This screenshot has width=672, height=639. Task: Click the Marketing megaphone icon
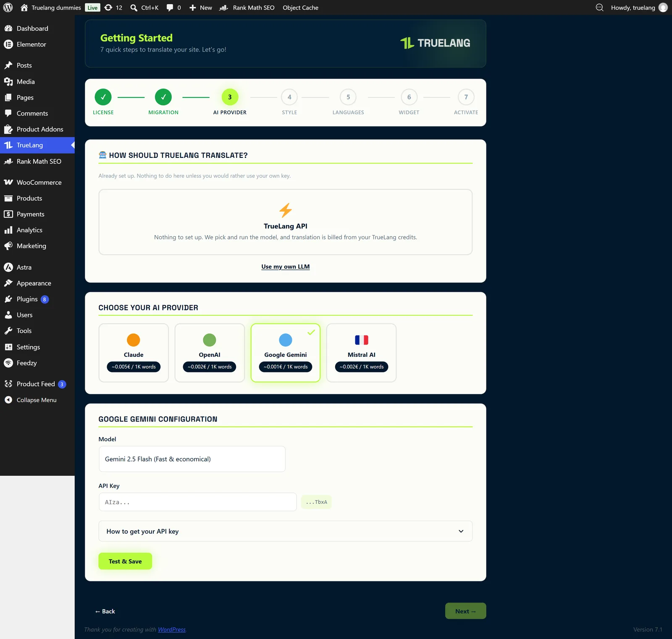coord(8,246)
